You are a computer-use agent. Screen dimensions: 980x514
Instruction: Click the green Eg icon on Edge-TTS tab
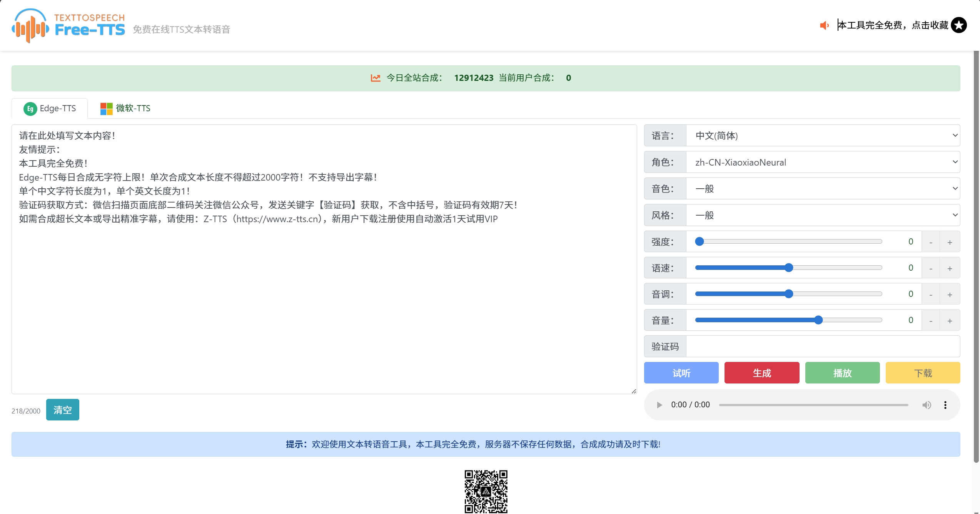[x=30, y=109]
